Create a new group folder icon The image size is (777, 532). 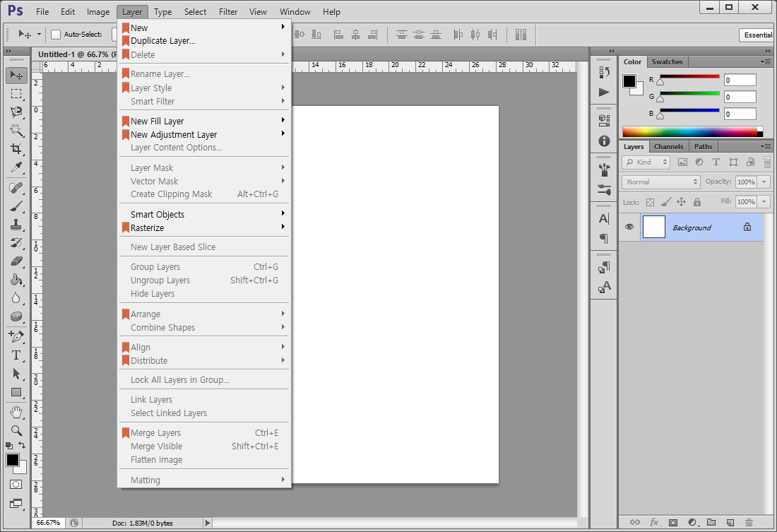711,522
